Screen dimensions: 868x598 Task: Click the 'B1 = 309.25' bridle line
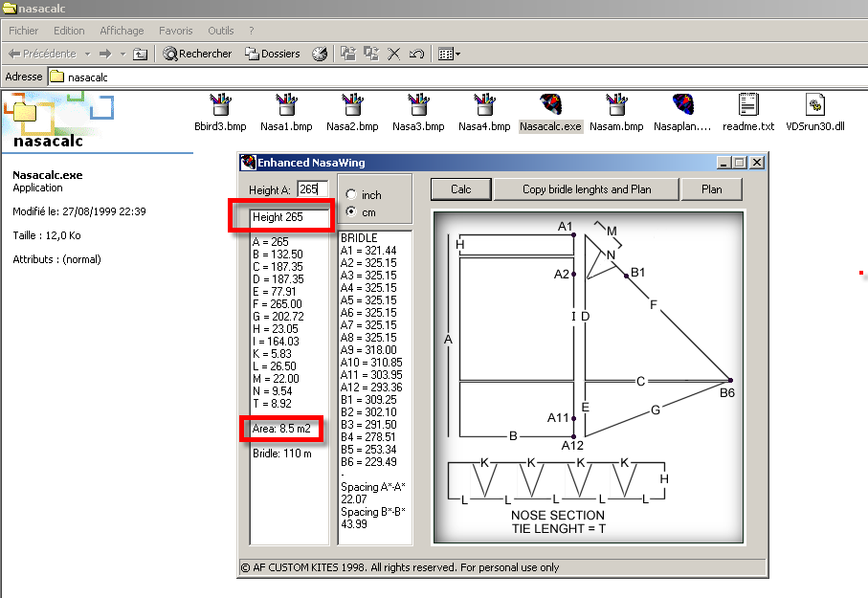(x=368, y=400)
